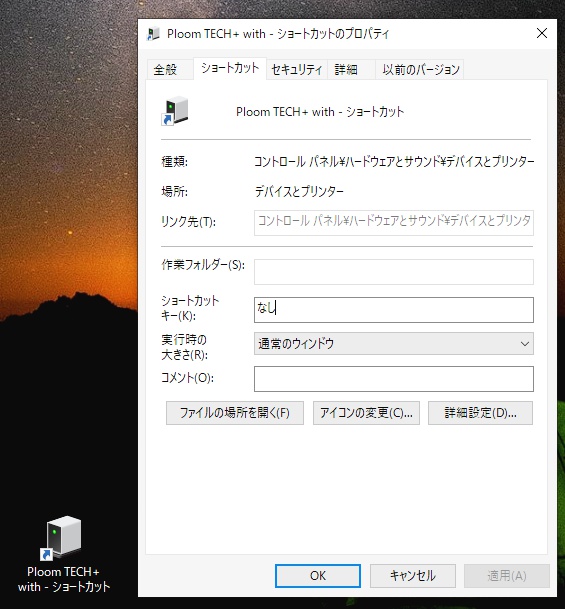Click the キャンセル button
The width and height of the screenshot is (565, 609).
tap(412, 576)
